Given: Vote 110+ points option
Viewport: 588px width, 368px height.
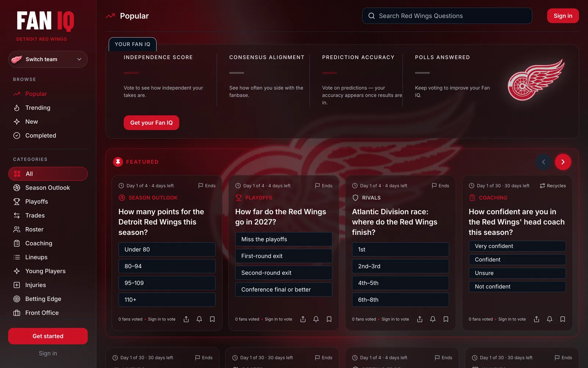Looking at the screenshot, I should (x=167, y=300).
